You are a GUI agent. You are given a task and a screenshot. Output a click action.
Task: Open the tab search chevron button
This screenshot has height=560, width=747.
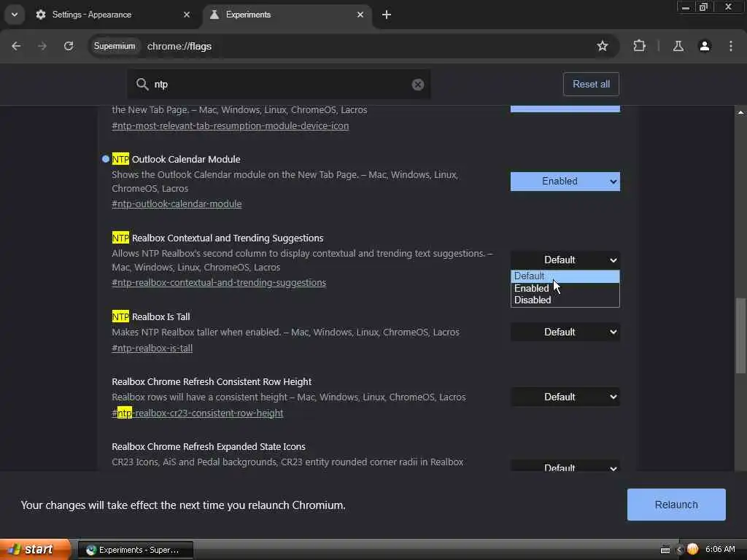pyautogui.click(x=15, y=15)
